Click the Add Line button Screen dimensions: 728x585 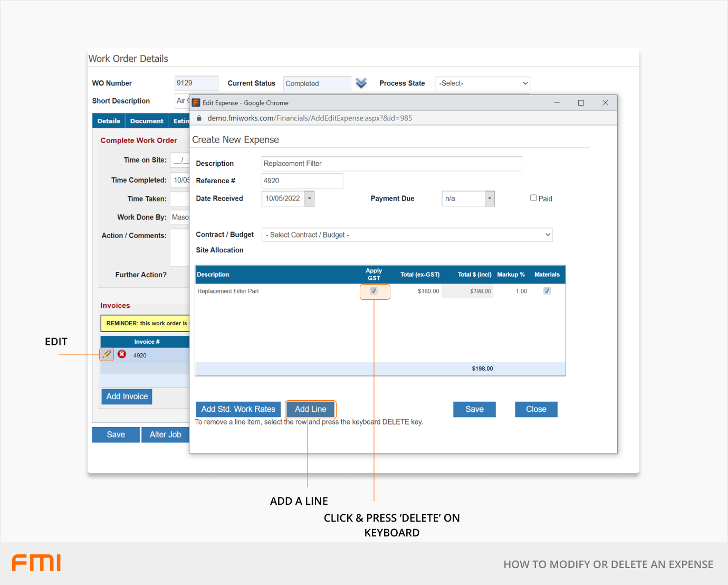coord(310,409)
